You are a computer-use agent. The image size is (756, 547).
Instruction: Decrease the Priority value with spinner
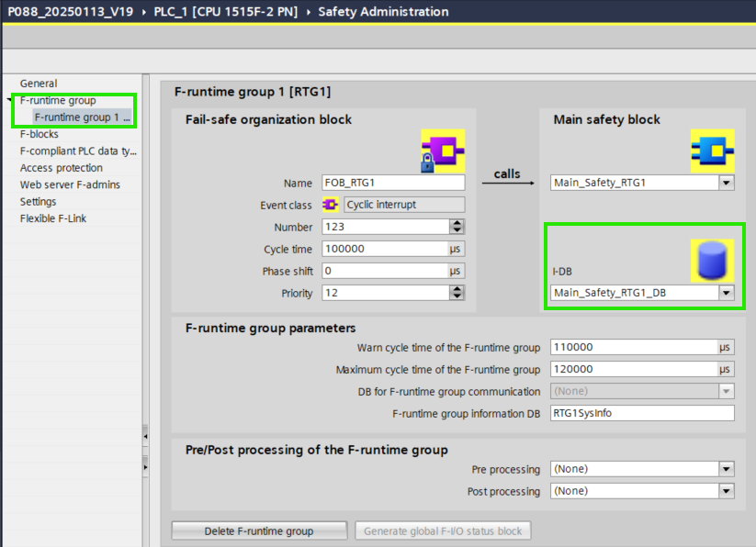pos(457,296)
